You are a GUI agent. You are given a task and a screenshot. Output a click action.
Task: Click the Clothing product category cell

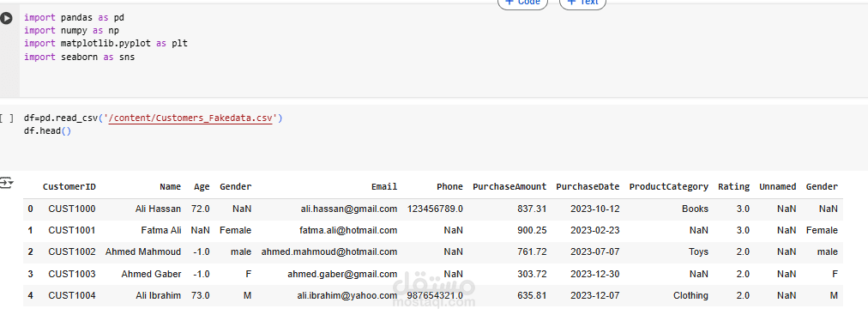(x=690, y=295)
